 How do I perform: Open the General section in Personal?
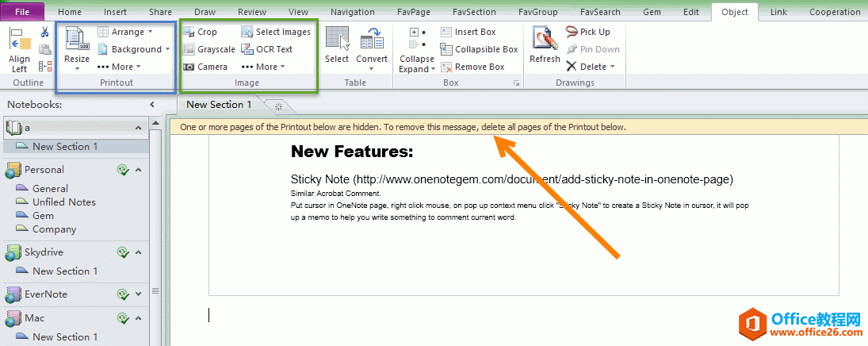50,189
